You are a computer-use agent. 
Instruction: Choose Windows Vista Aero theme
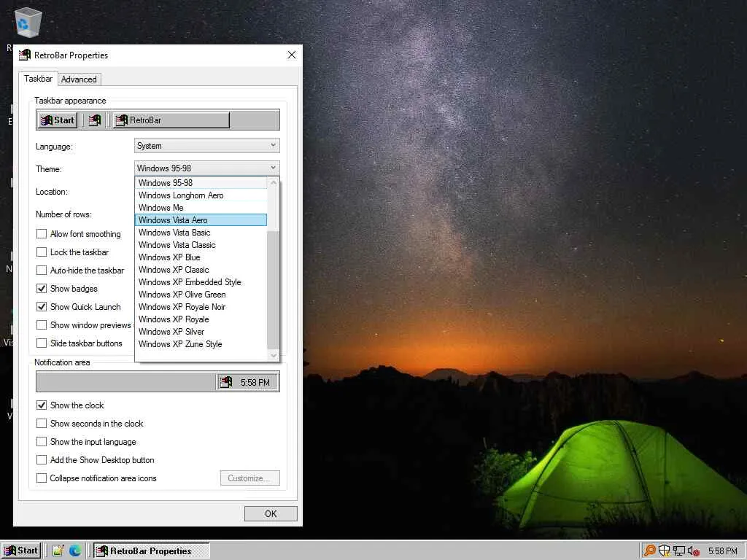coord(201,220)
